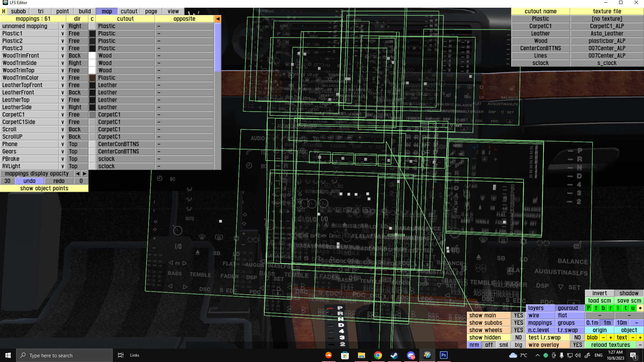Toggle show wheels YES setting
Viewport: 644px width, 362px height.
click(518, 330)
